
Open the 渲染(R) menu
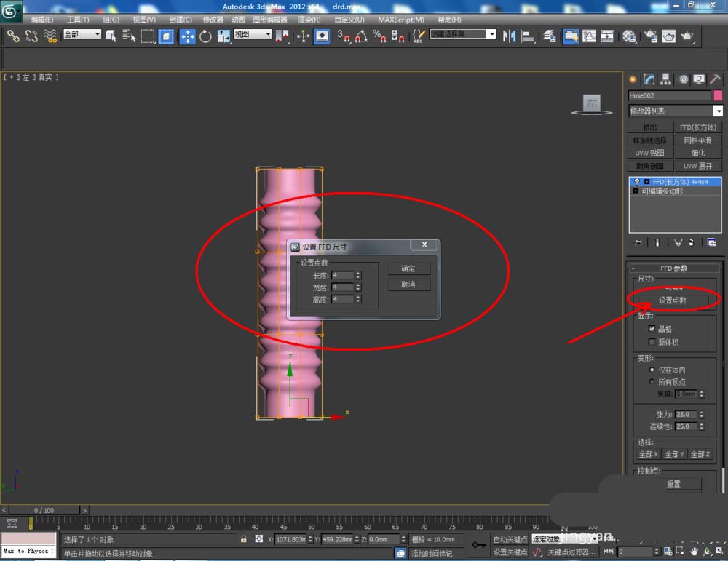[309, 20]
